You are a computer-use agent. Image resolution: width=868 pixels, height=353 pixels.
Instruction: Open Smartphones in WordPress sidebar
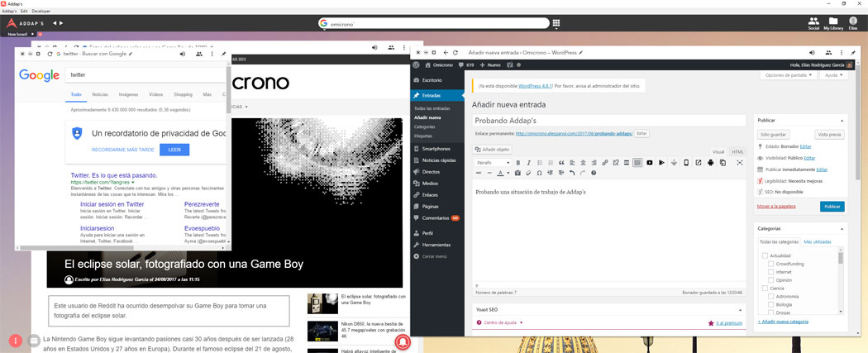tap(436, 149)
